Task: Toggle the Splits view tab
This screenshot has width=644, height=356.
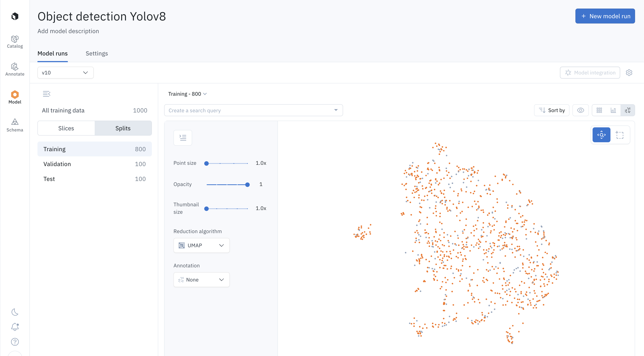Action: tap(122, 128)
